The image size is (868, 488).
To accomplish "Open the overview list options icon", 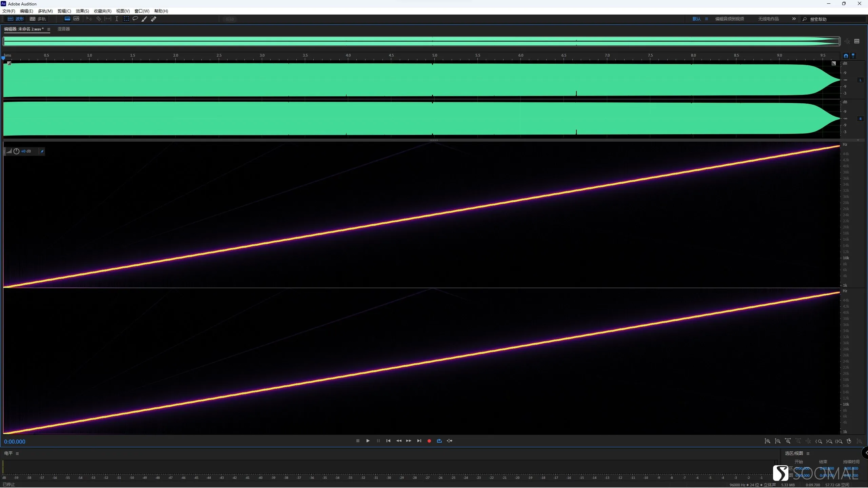I will [857, 41].
